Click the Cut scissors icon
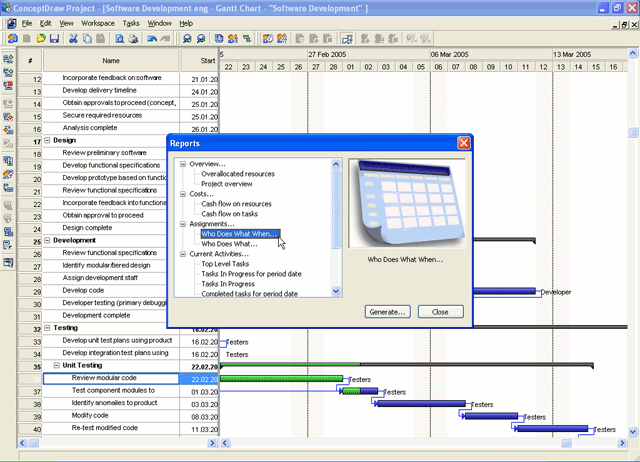640x462 pixels. (x=73, y=39)
